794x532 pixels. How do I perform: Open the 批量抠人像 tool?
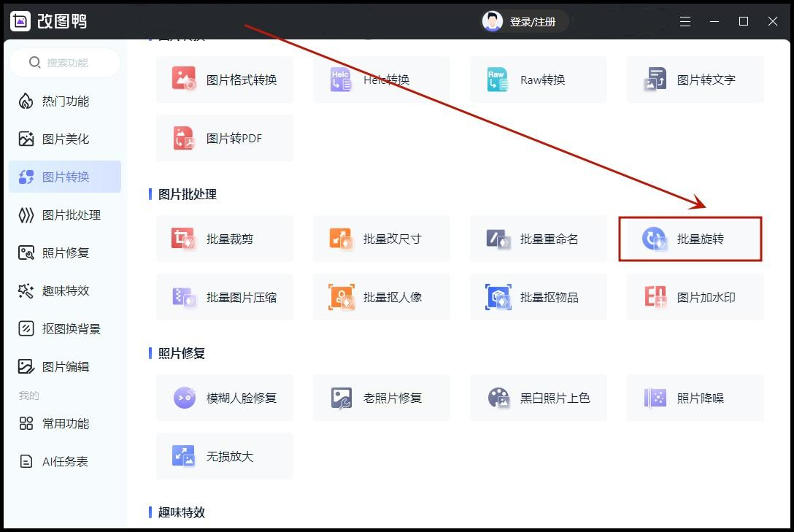(x=381, y=297)
